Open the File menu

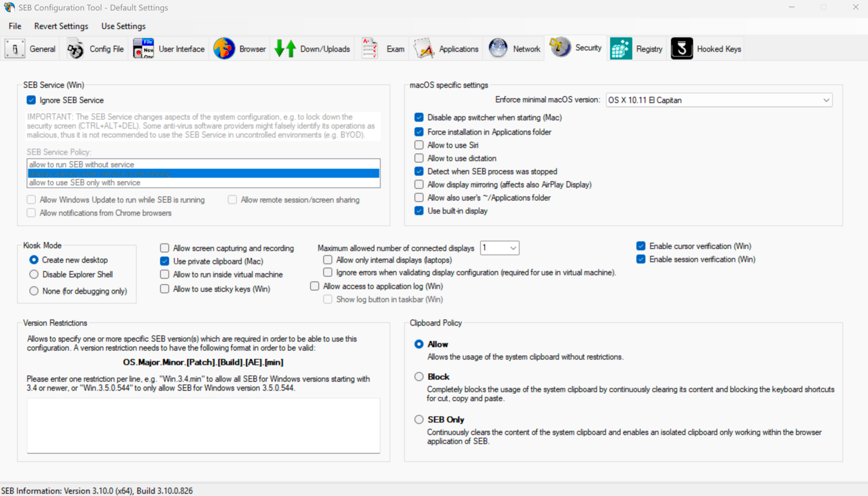pos(15,26)
